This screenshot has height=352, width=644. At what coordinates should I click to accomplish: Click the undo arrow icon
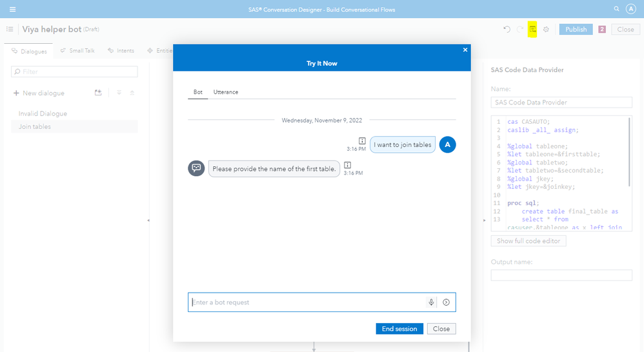[x=507, y=29]
